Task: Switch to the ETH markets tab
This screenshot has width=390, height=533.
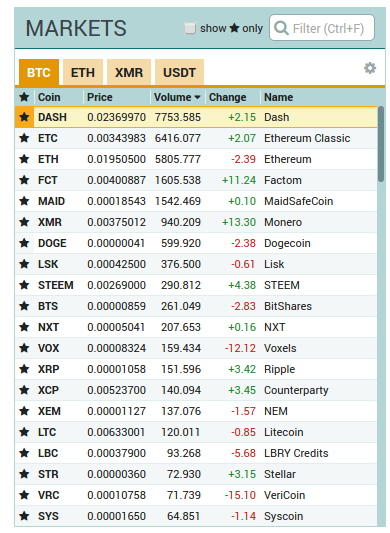Action: coord(83,72)
